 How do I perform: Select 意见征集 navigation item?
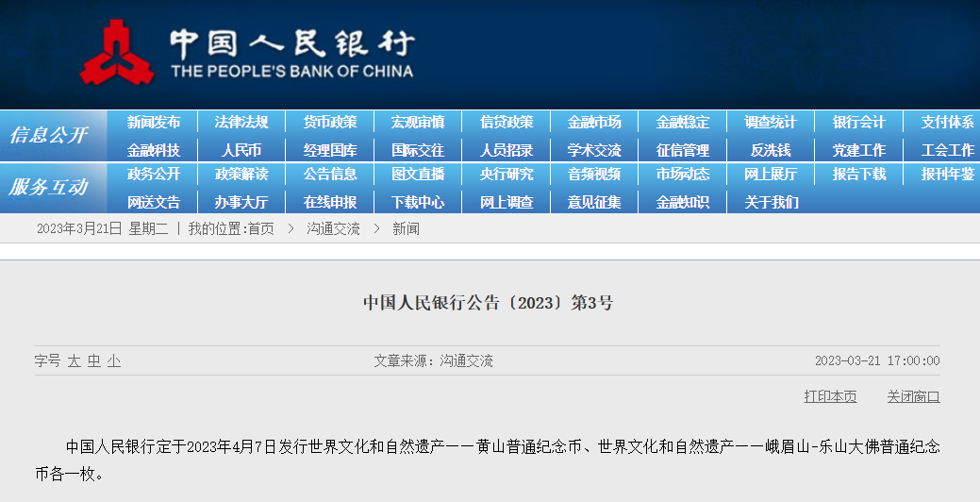click(x=594, y=202)
